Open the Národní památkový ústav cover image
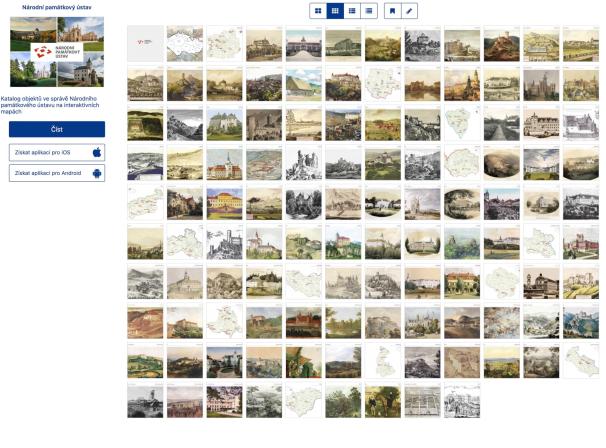Screen dimensions: 606x448 click(57, 52)
